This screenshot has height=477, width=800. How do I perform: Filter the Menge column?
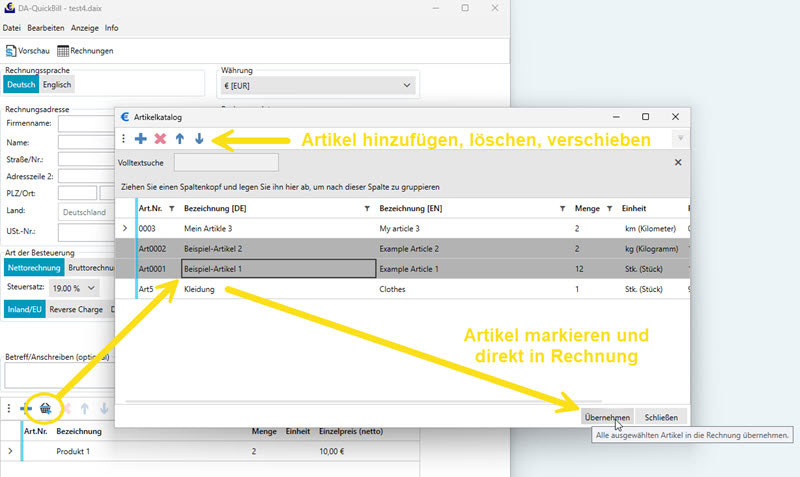click(x=609, y=209)
